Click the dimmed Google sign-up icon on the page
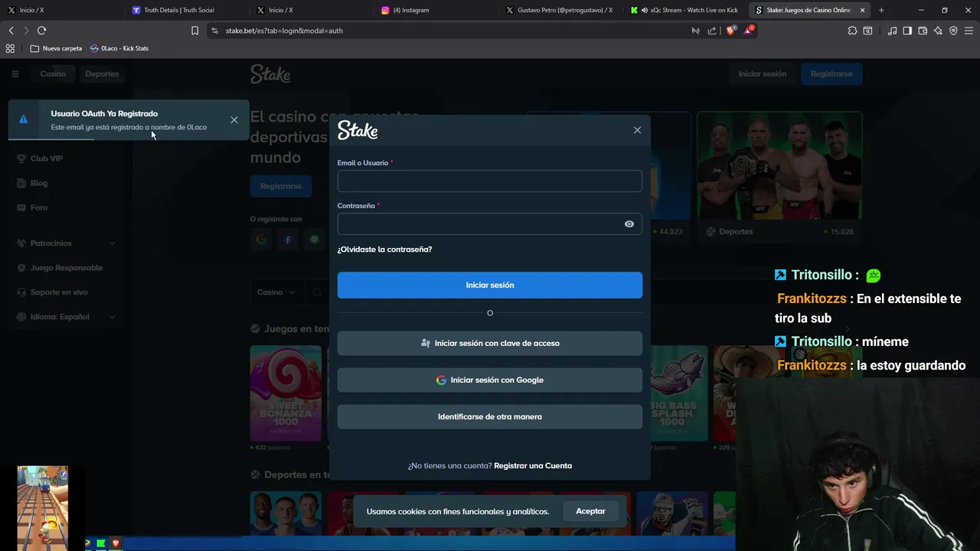Image resolution: width=980 pixels, height=551 pixels. (261, 240)
